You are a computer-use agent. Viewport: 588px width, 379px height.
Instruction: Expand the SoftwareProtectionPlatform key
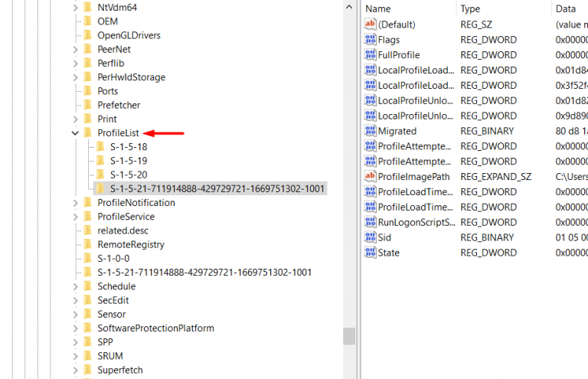[75, 328]
